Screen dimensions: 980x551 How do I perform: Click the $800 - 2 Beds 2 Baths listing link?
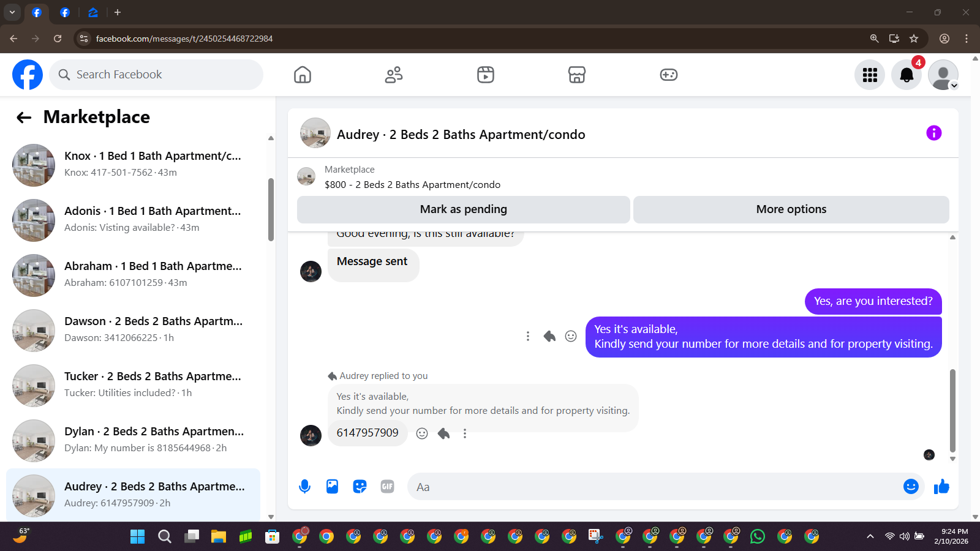click(x=412, y=185)
